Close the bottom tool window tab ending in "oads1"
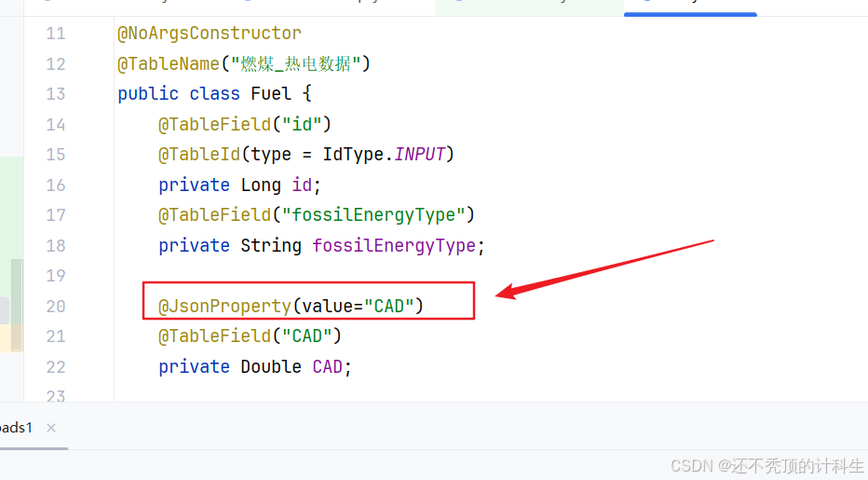868x480 pixels. [x=51, y=428]
